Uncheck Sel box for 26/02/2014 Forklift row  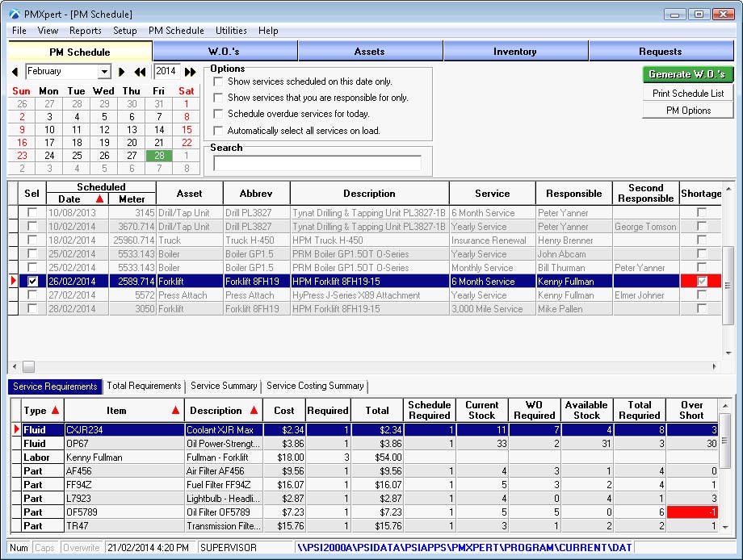(31, 281)
